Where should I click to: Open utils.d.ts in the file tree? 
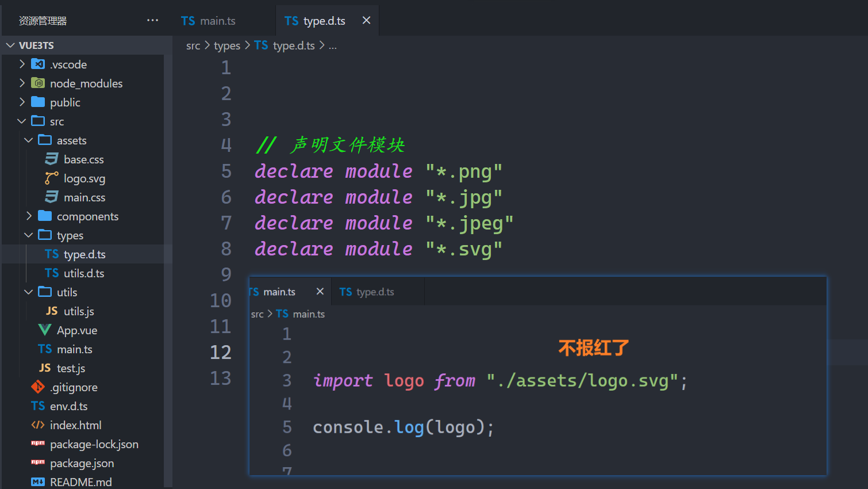pyautogui.click(x=83, y=273)
